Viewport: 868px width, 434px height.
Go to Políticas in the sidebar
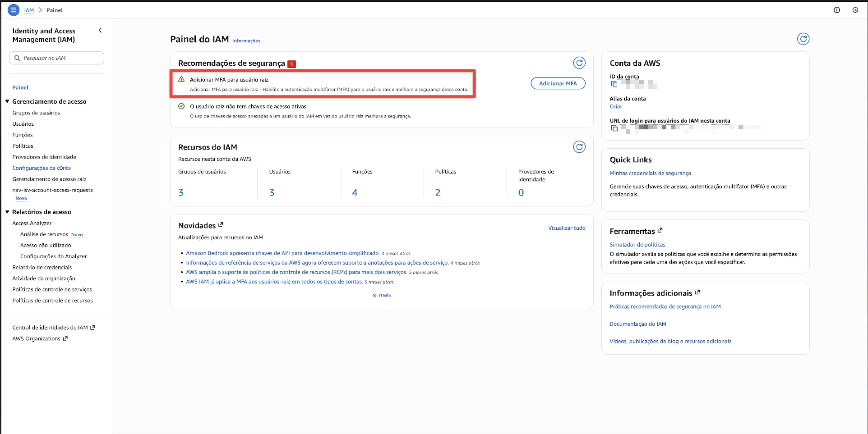tap(23, 146)
